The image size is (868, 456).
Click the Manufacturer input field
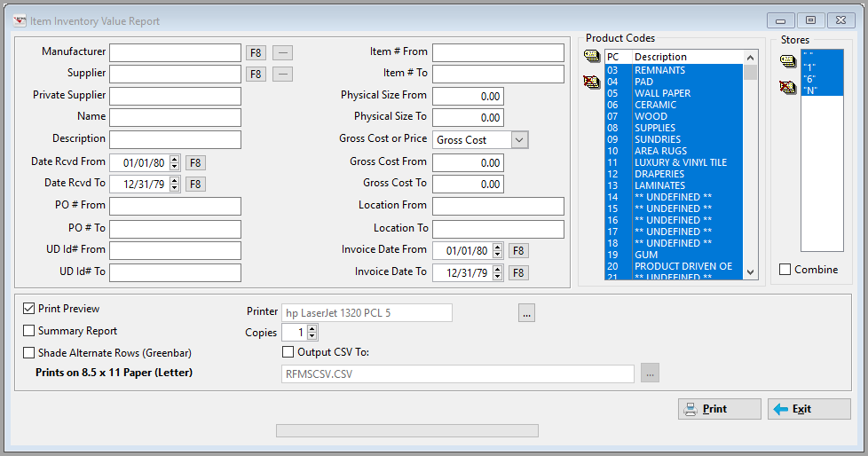[175, 53]
